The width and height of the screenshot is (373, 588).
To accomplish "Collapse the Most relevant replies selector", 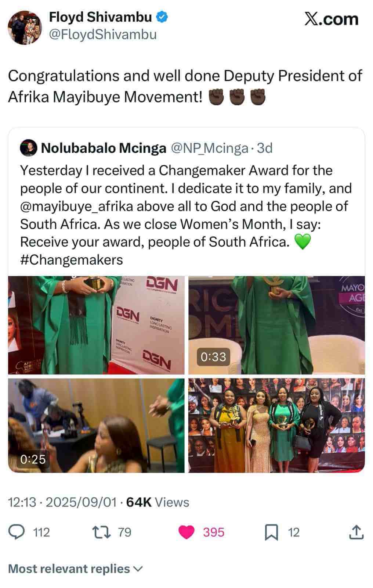I will click(x=66, y=568).
